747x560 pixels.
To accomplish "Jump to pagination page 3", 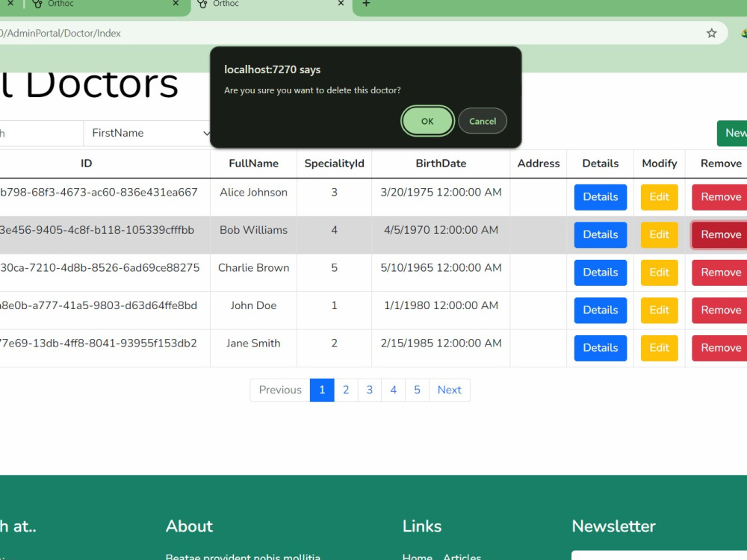I will tap(370, 390).
